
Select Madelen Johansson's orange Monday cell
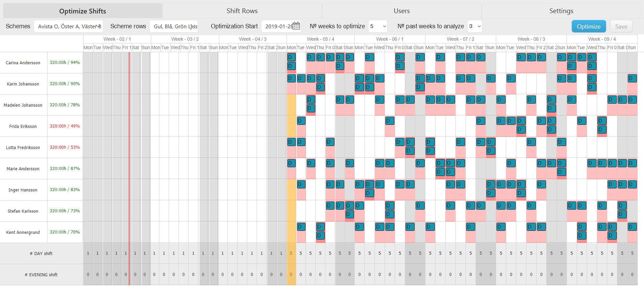[x=291, y=105]
